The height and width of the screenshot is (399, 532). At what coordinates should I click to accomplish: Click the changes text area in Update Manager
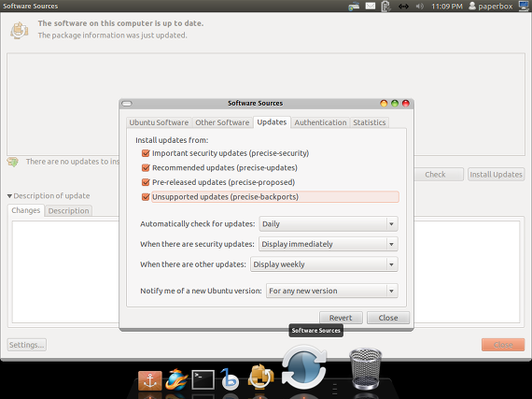coord(65,272)
